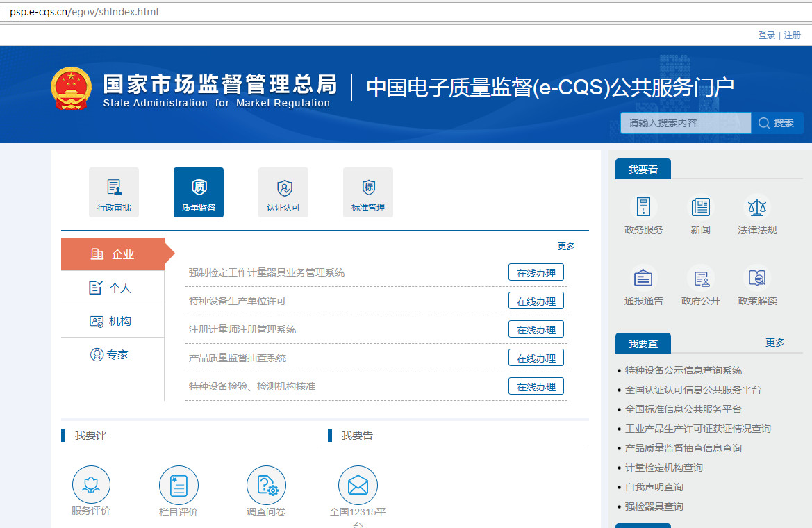Open the 法律法规 scales icon
The image size is (812, 528).
point(757,207)
